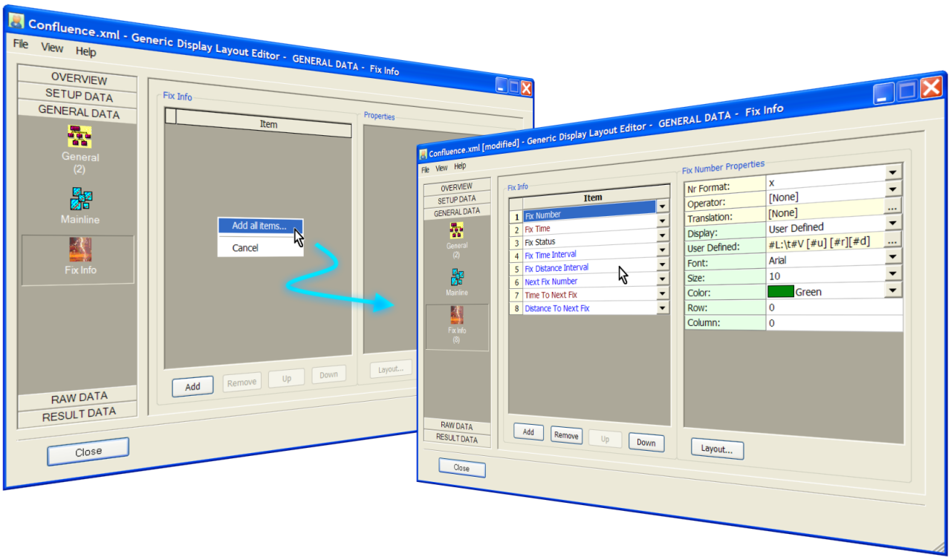Click the Add button in the back window

click(x=192, y=386)
